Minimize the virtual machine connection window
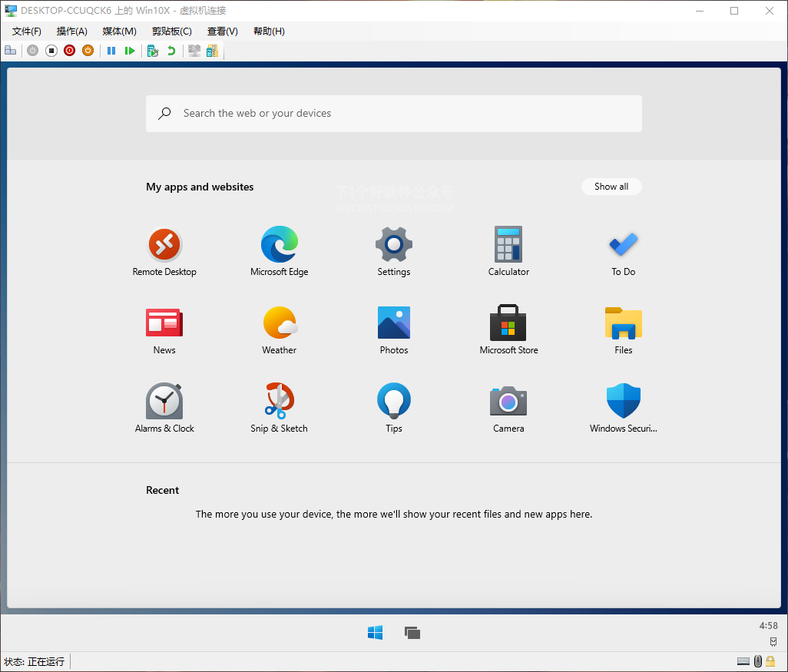Screen dimensions: 788x672 700,11
